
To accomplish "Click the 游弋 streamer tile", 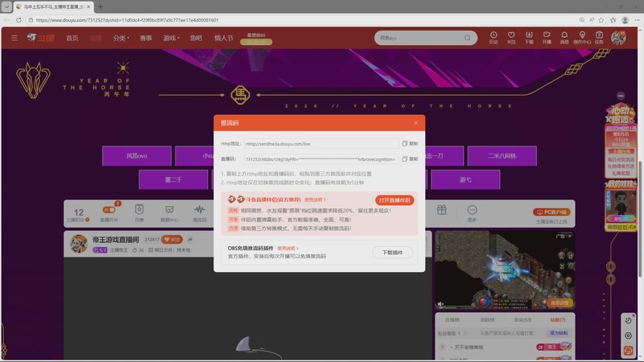I will coord(465,179).
